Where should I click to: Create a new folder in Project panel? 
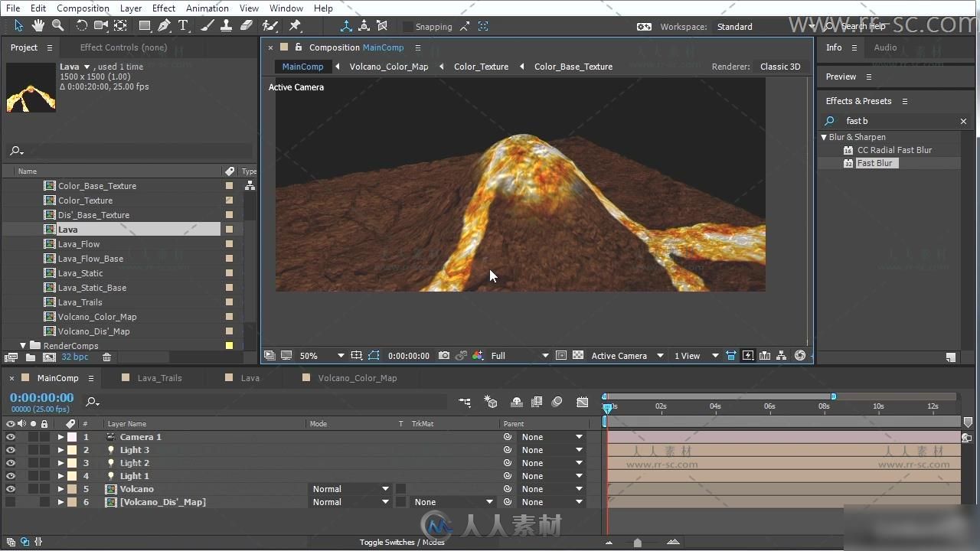30,357
